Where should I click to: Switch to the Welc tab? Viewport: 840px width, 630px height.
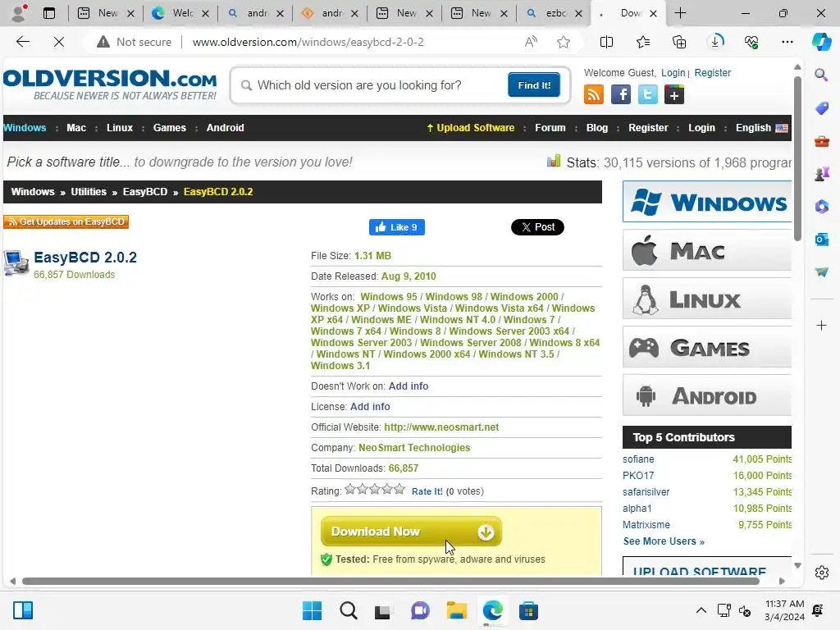point(180,13)
